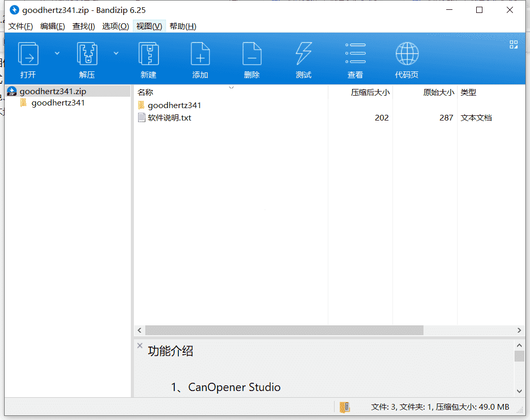Click the Bandizip title bar app icon

coord(14,10)
